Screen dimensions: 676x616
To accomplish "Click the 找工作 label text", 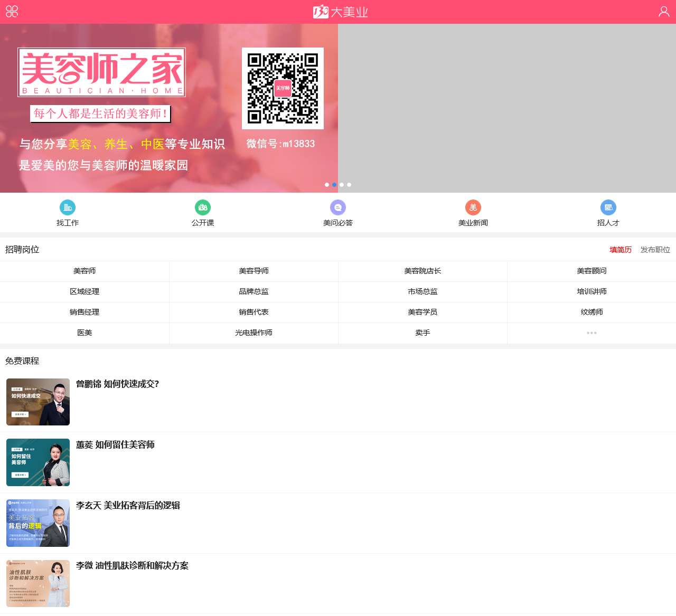I will click(68, 223).
